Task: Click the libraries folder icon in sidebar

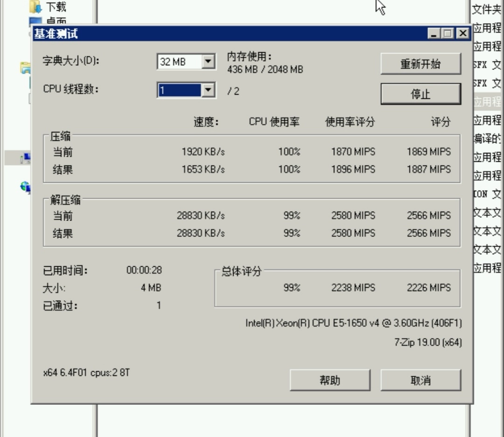Action: tap(25, 69)
